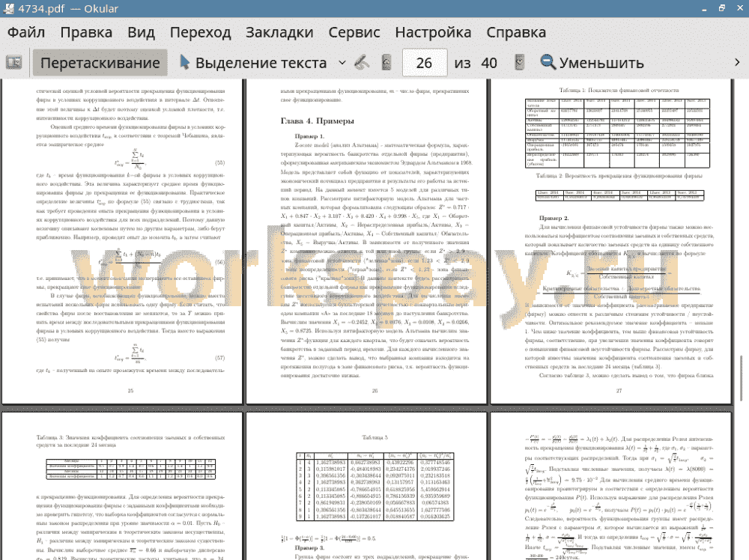Minimize the Okular window
Viewport: 749px width, 560px height.
[704, 8]
